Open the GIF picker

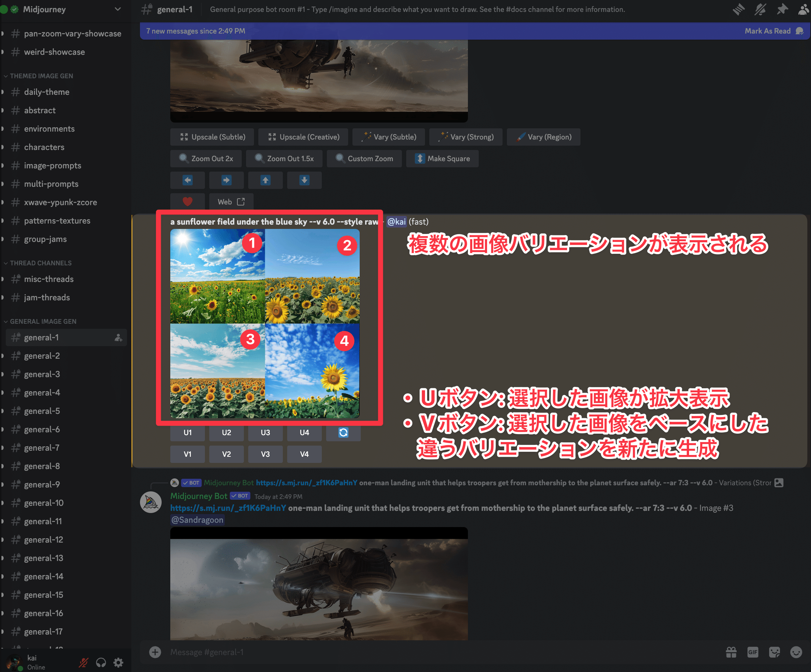click(x=752, y=652)
